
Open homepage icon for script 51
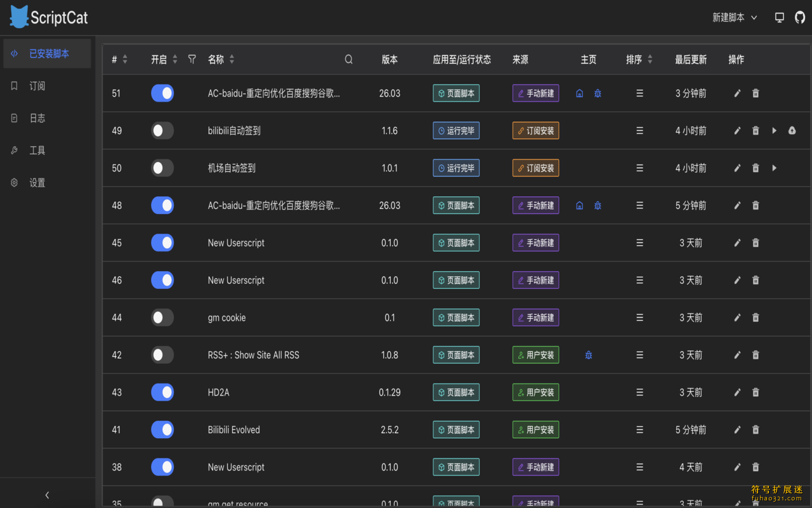click(579, 93)
